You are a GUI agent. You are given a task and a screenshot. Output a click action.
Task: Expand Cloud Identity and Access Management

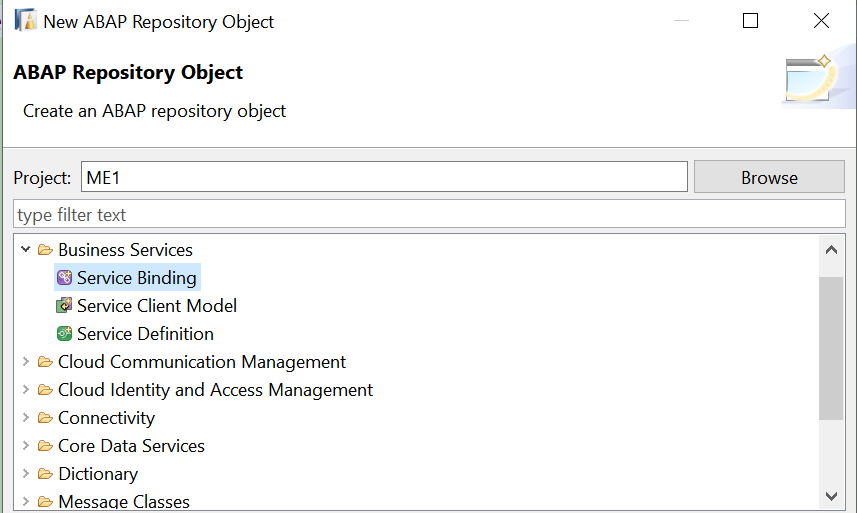pos(25,389)
